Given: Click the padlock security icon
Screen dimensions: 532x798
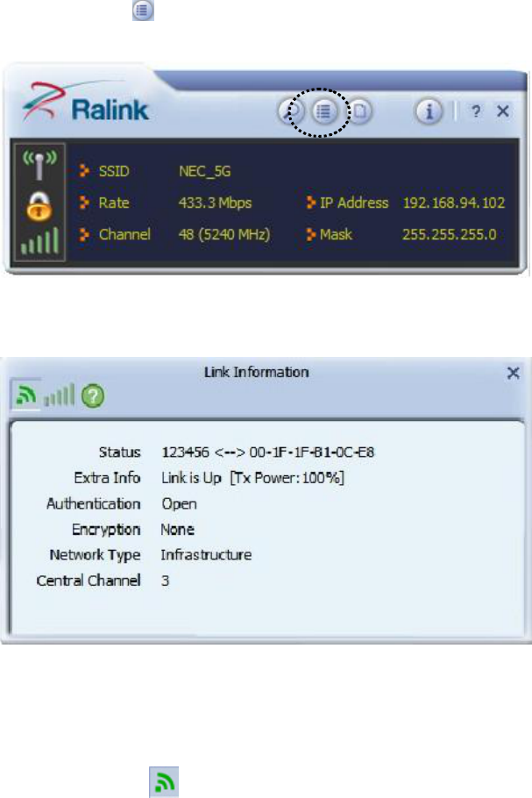Looking at the screenshot, I should pos(39,206).
